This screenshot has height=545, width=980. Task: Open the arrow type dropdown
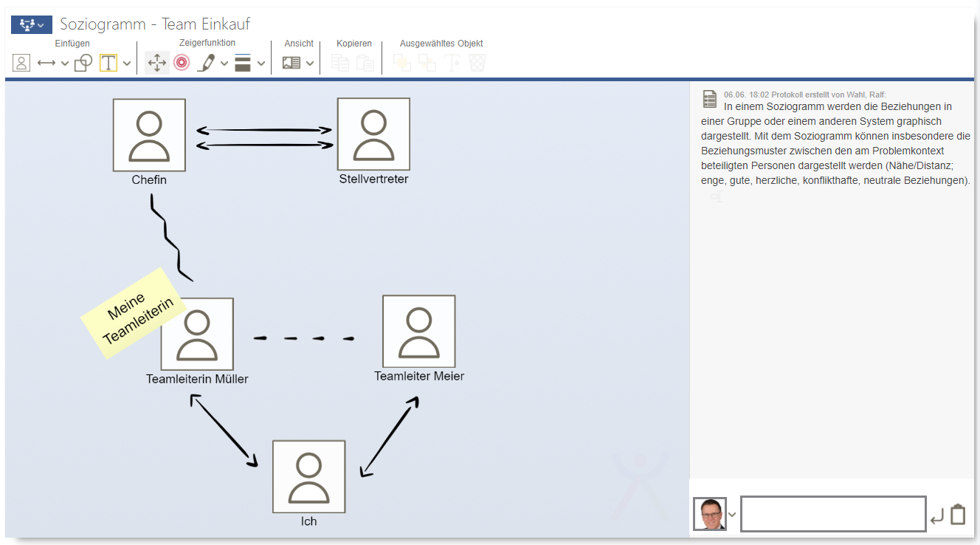pyautogui.click(x=63, y=63)
